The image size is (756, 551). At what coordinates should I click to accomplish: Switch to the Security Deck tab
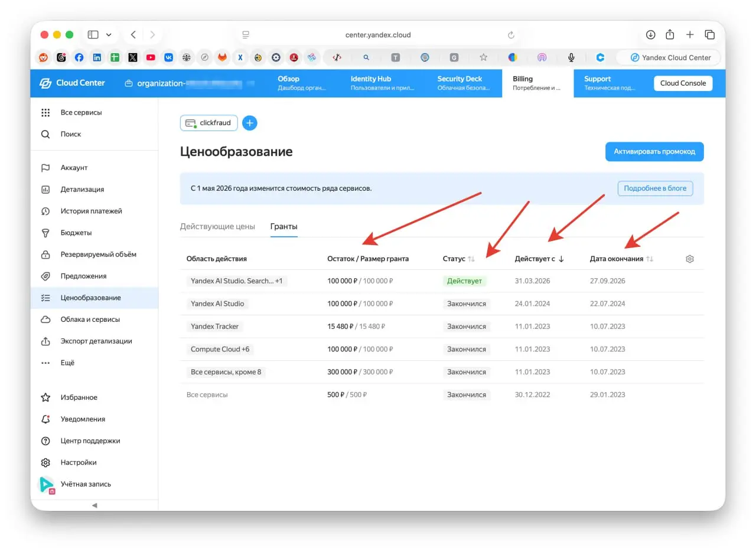pyautogui.click(x=464, y=83)
